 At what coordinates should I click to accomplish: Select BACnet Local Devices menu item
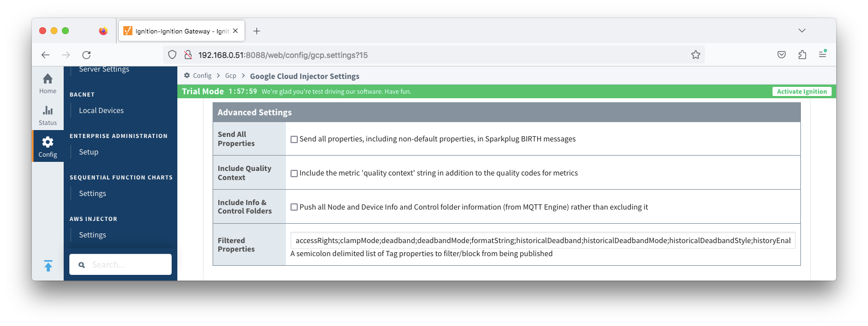101,110
